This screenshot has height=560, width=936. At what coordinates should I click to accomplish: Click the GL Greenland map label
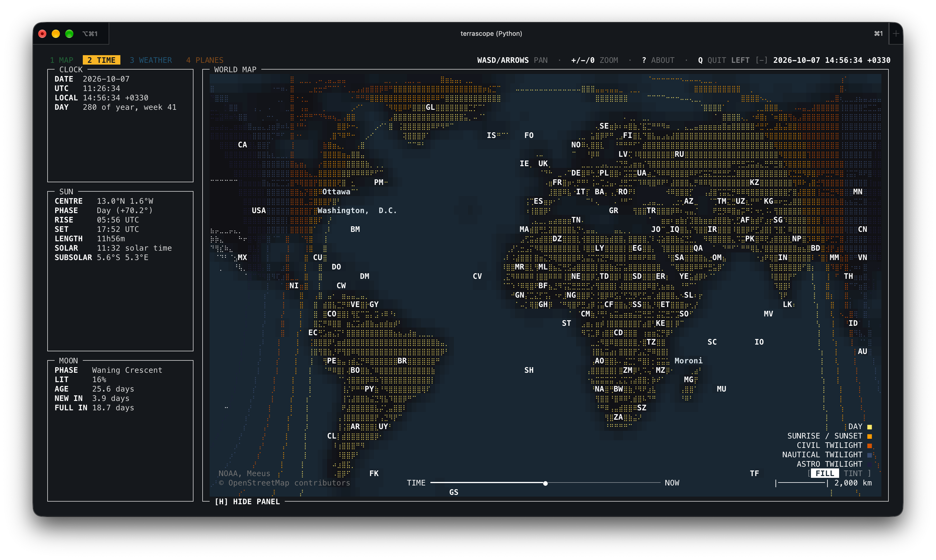click(430, 107)
